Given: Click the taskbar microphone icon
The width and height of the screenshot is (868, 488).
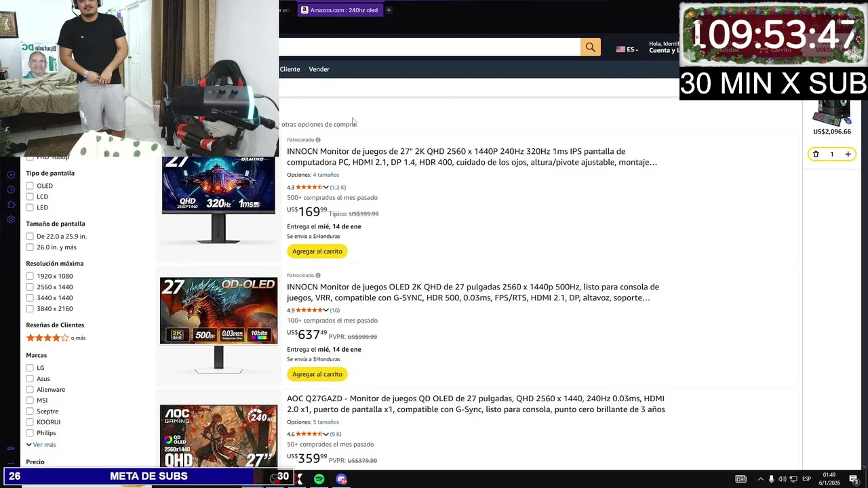Looking at the screenshot, I should point(771,479).
